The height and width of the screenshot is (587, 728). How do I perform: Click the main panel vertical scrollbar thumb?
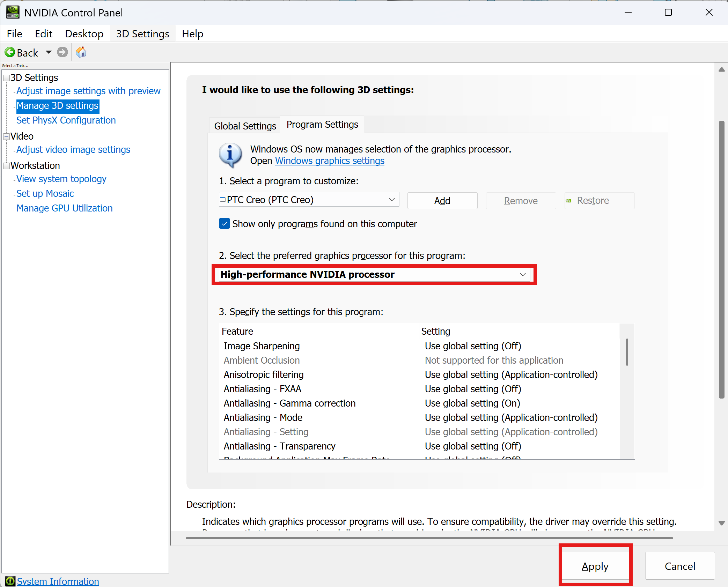click(722, 260)
